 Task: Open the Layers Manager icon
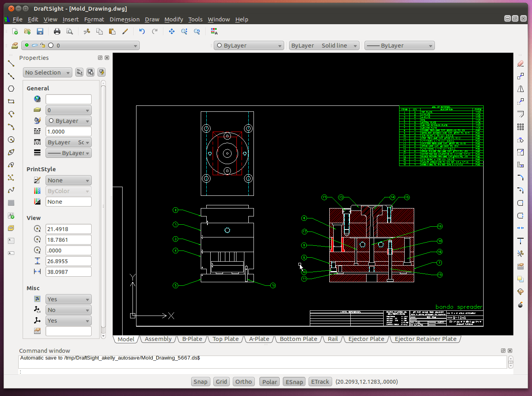(x=15, y=46)
